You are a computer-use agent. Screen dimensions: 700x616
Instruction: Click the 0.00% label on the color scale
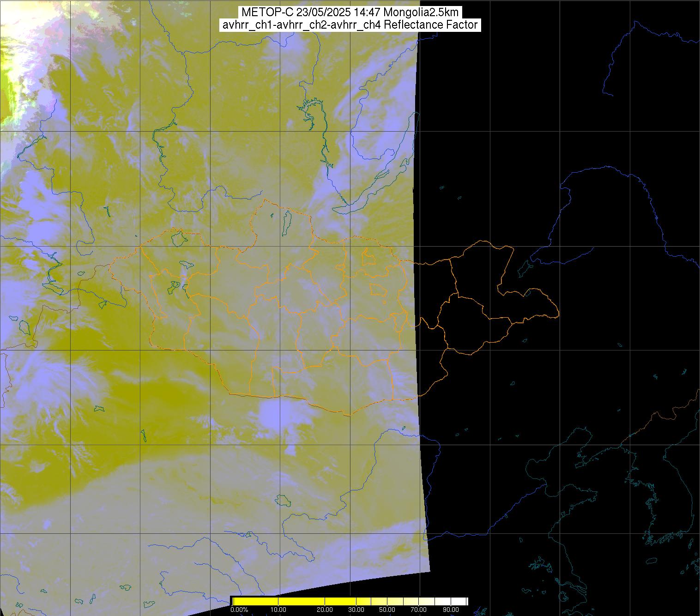(x=239, y=610)
